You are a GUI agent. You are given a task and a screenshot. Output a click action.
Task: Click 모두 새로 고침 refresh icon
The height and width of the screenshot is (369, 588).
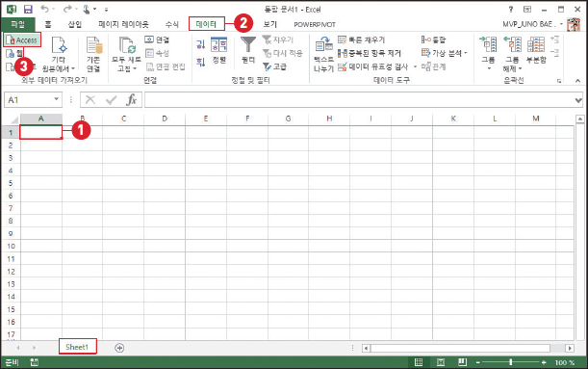[127, 45]
